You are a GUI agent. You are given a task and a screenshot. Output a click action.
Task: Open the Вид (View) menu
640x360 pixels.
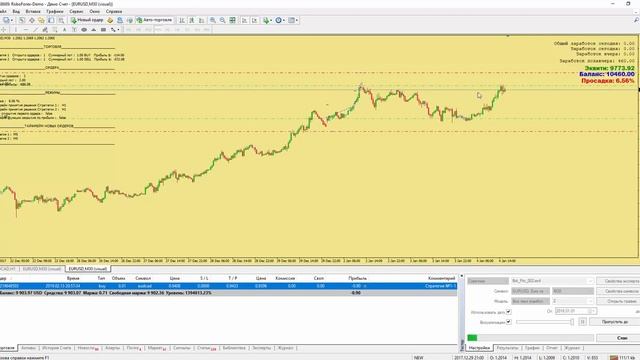pos(16,11)
